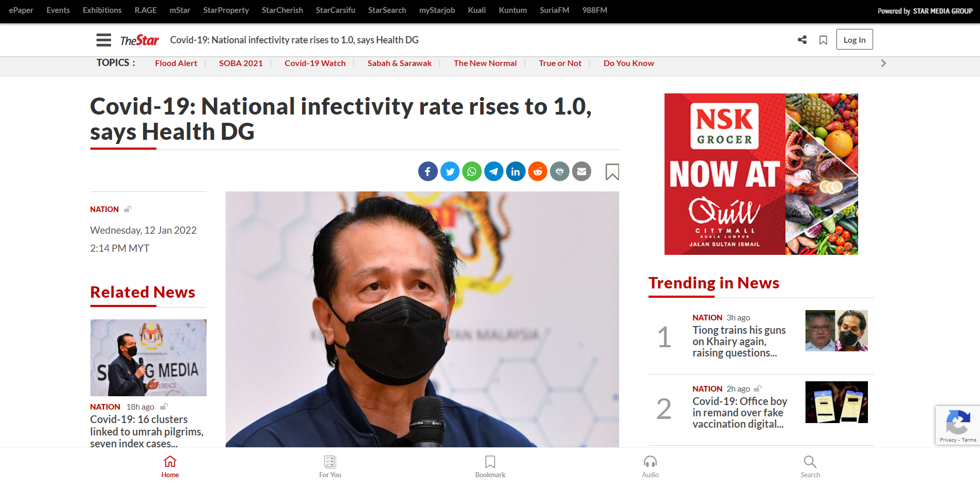Open the related news thumbnail about umrah clusters
This screenshot has height=486, width=980.
click(148, 358)
